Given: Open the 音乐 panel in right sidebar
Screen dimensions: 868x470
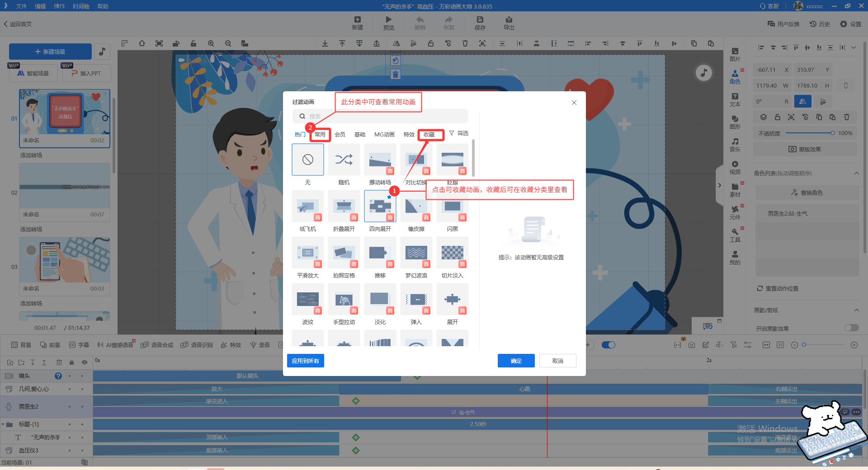Looking at the screenshot, I should pos(735,145).
